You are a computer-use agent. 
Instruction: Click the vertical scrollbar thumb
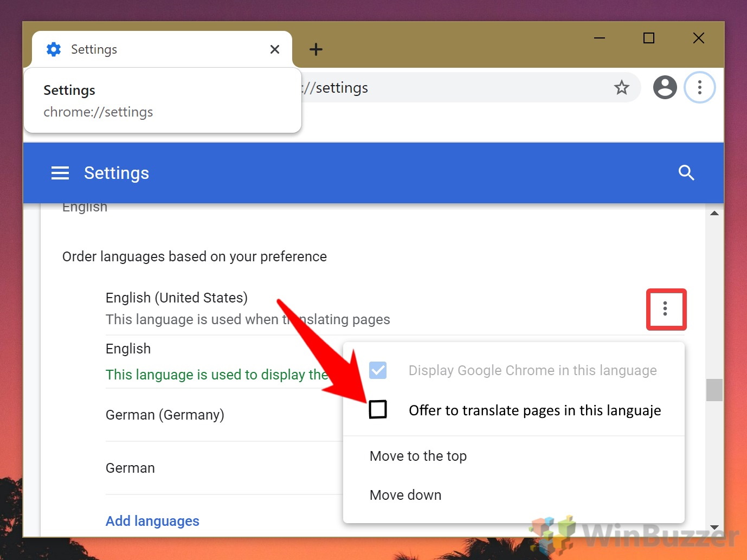coord(714,390)
